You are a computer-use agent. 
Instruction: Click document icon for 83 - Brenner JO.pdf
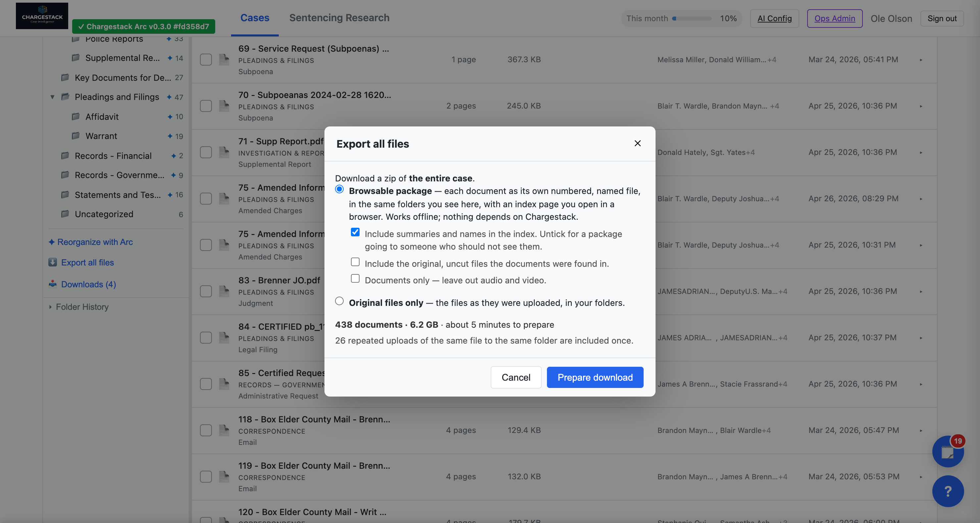pyautogui.click(x=224, y=291)
